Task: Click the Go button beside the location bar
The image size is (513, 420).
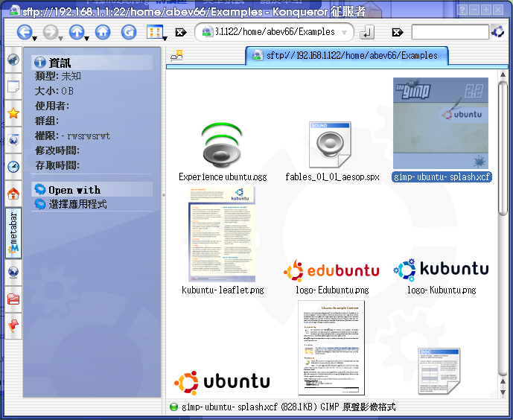Action: [x=367, y=32]
